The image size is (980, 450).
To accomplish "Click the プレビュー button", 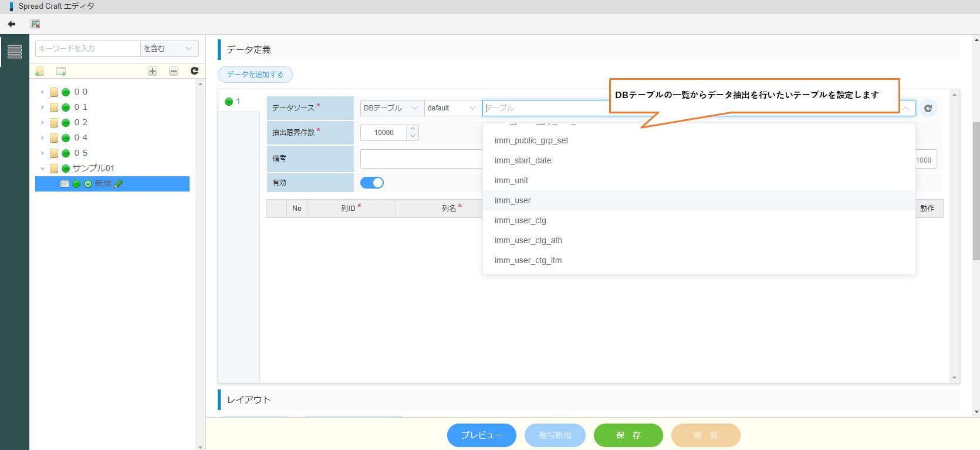I will (x=481, y=435).
